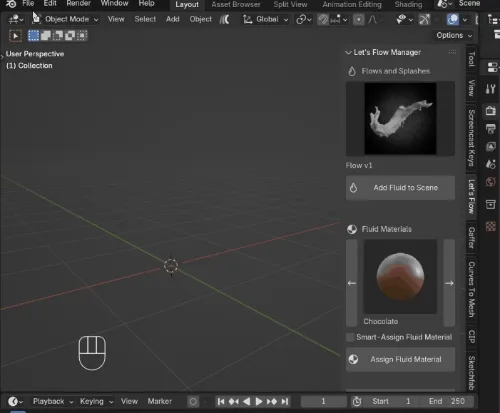This screenshot has width=500, height=413.
Task: Set selection mode to intersect selection
Action: 82,35
